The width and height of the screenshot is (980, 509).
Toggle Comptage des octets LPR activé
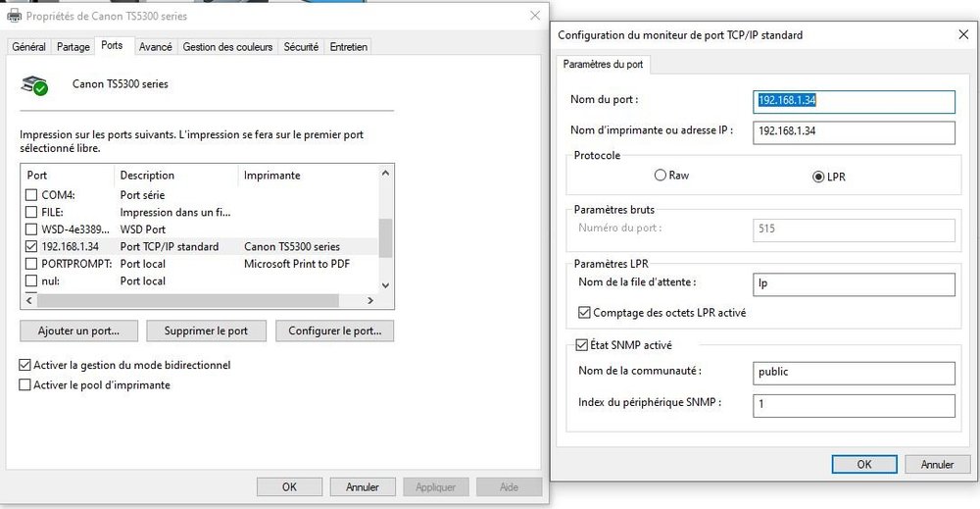click(x=586, y=313)
